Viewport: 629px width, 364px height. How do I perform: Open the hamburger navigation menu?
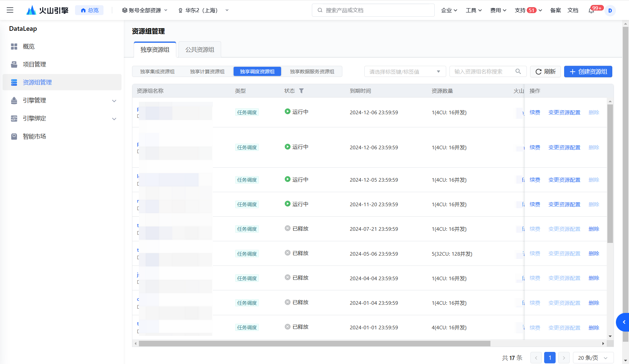click(10, 10)
